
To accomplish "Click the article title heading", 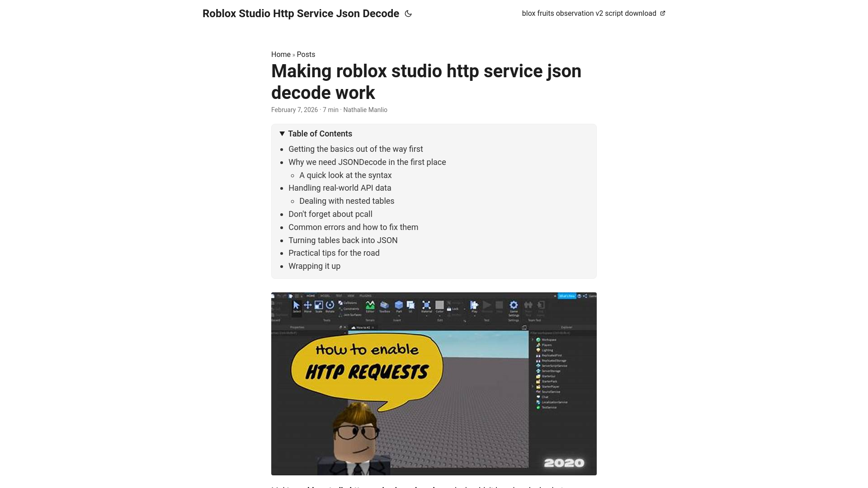I will [426, 82].
